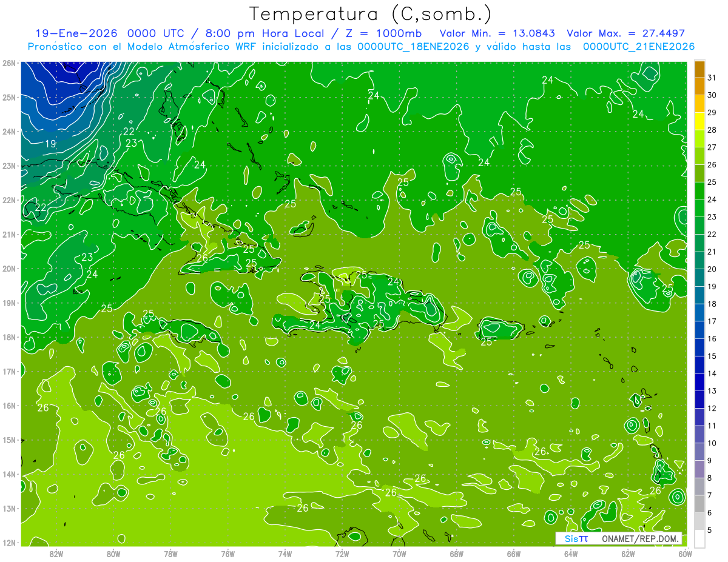Click the "12N" latitude axis label

tap(9, 543)
